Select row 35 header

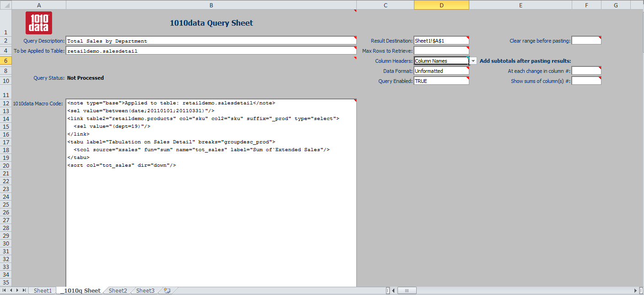click(x=5, y=282)
